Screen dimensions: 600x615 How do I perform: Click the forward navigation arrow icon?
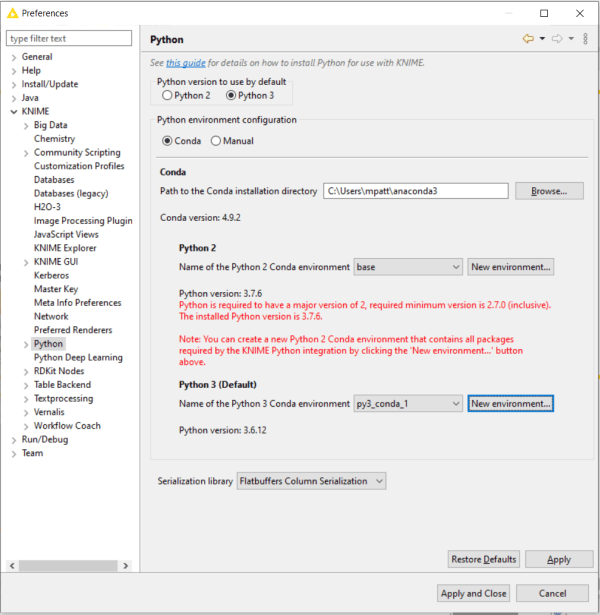(557, 38)
